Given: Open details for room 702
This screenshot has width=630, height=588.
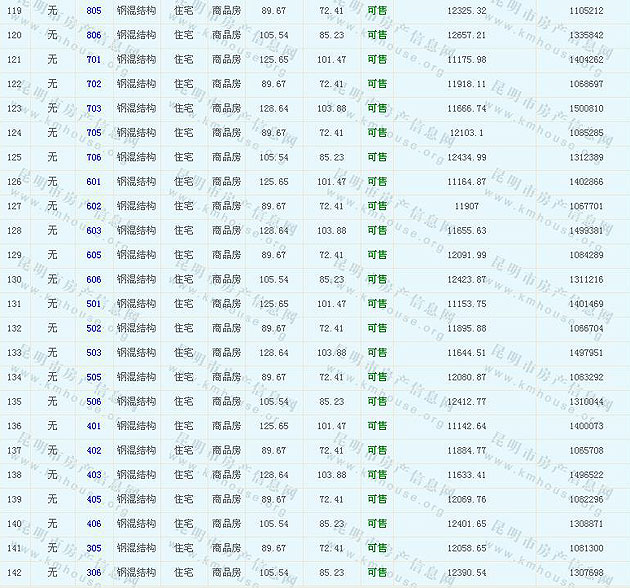Looking at the screenshot, I should click(94, 84).
